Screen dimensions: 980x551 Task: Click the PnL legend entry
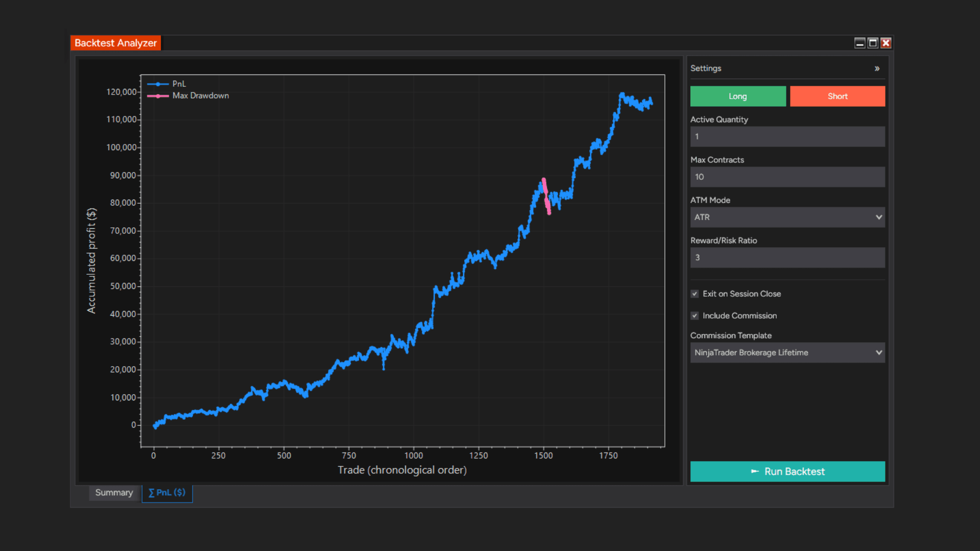[167, 84]
